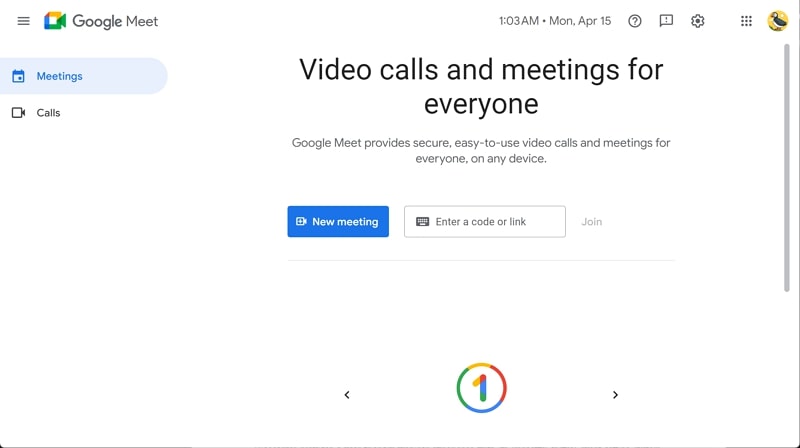Click the vertical page scrollbar
The image size is (800, 448).
[x=787, y=168]
